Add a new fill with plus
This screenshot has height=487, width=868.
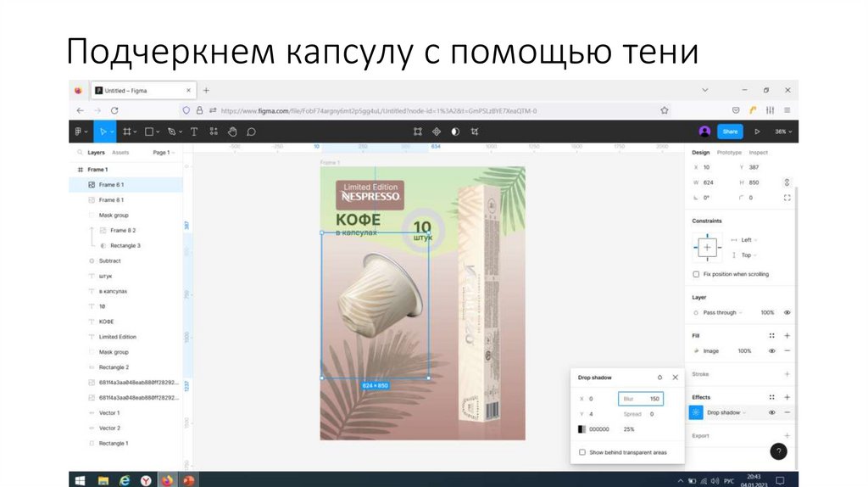click(787, 336)
